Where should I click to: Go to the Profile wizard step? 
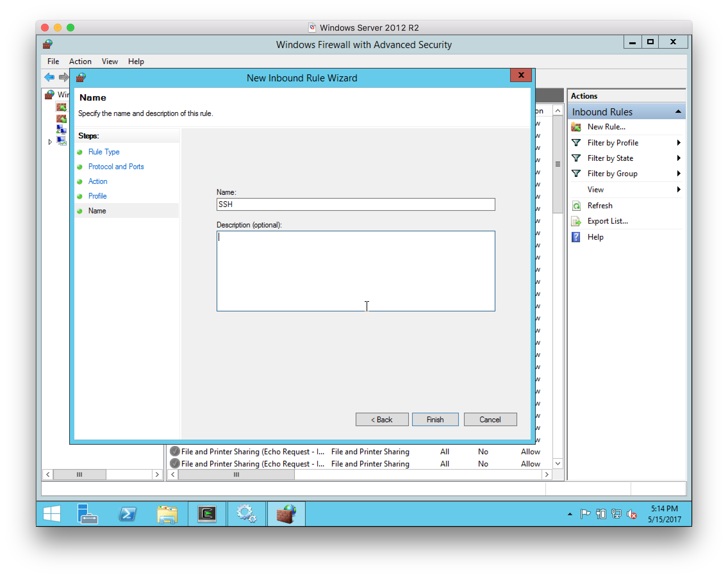97,196
